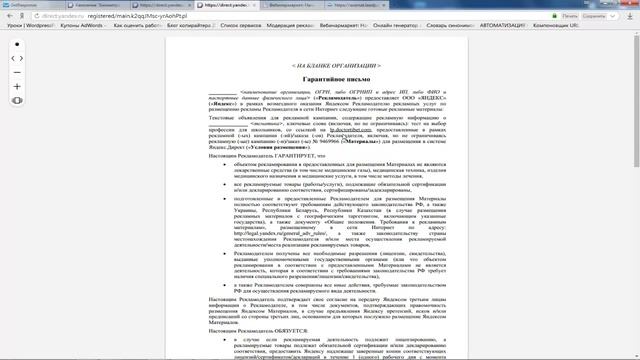Go to next page with right chevron
Viewport: 640px width, 360px height.
pos(21,58)
